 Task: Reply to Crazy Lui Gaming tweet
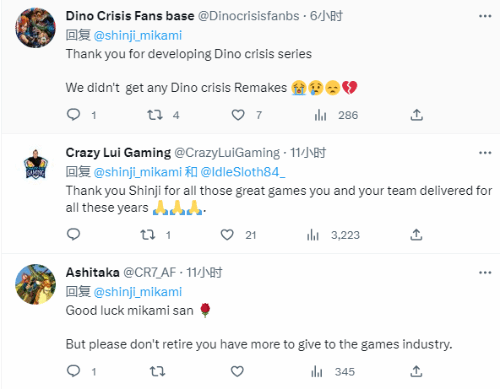[74, 234]
